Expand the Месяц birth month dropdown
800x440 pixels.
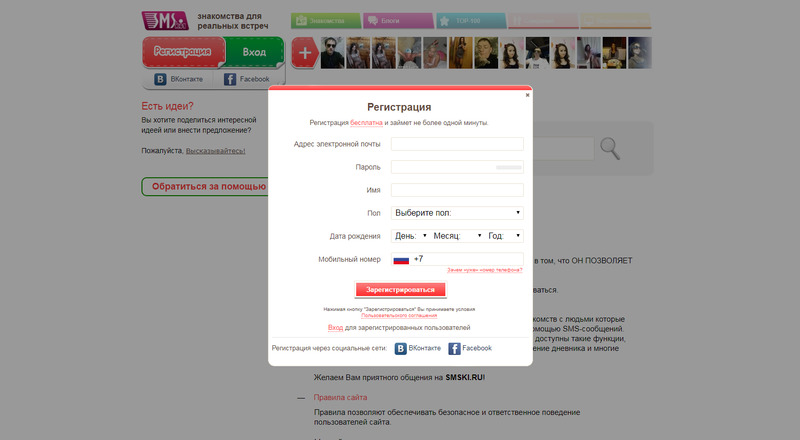(x=457, y=236)
